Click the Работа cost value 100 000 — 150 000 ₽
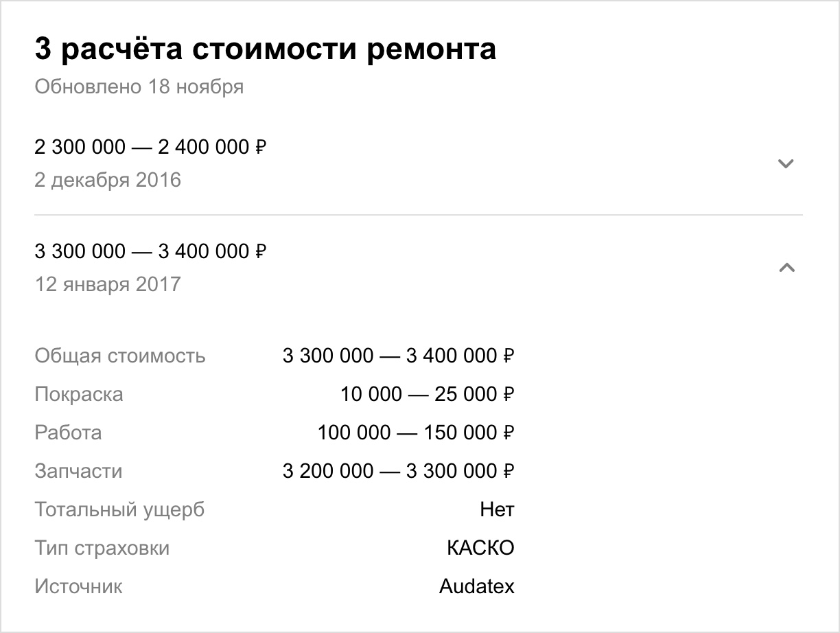This screenshot has height=633, width=840. 416,433
